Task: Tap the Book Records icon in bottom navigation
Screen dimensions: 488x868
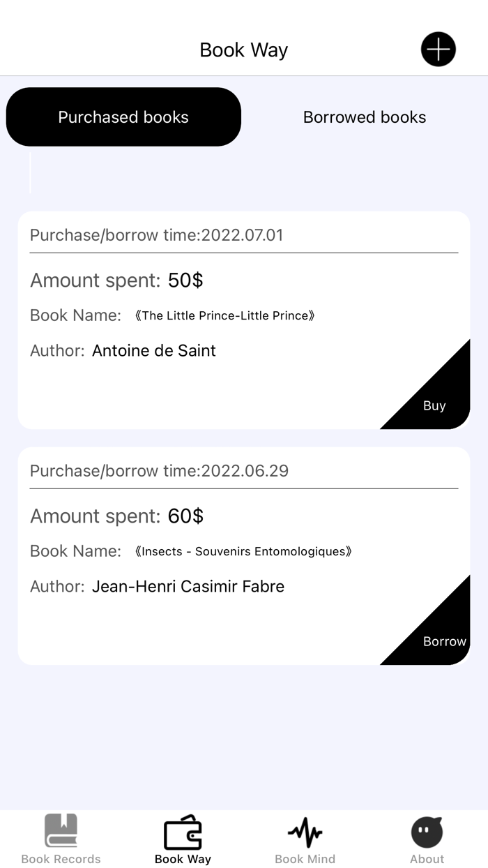Action: pos(61,831)
